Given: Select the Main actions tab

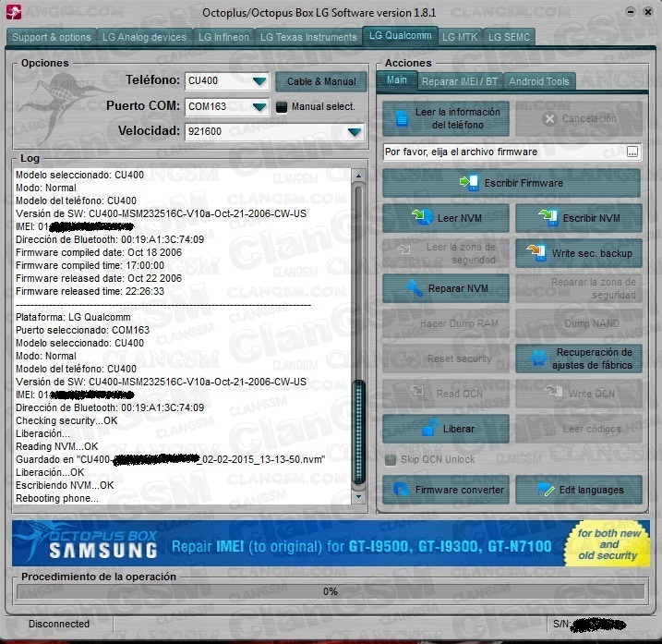Looking at the screenshot, I should click(397, 79).
